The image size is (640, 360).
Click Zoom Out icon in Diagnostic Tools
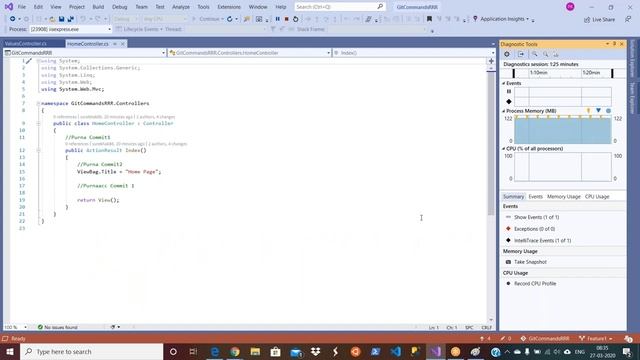pyautogui.click(x=545, y=54)
